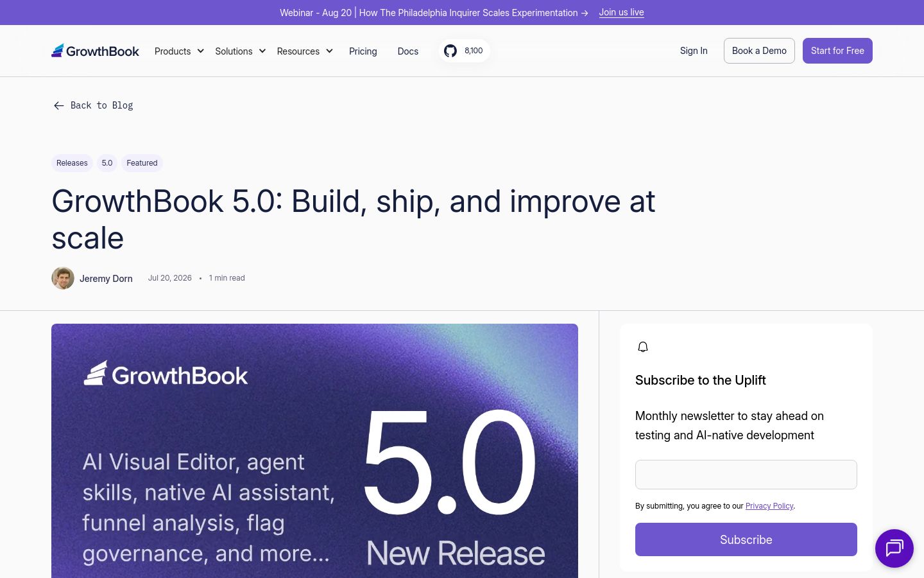The width and height of the screenshot is (924, 578).
Task: Click Sign In link
Action: (x=694, y=51)
